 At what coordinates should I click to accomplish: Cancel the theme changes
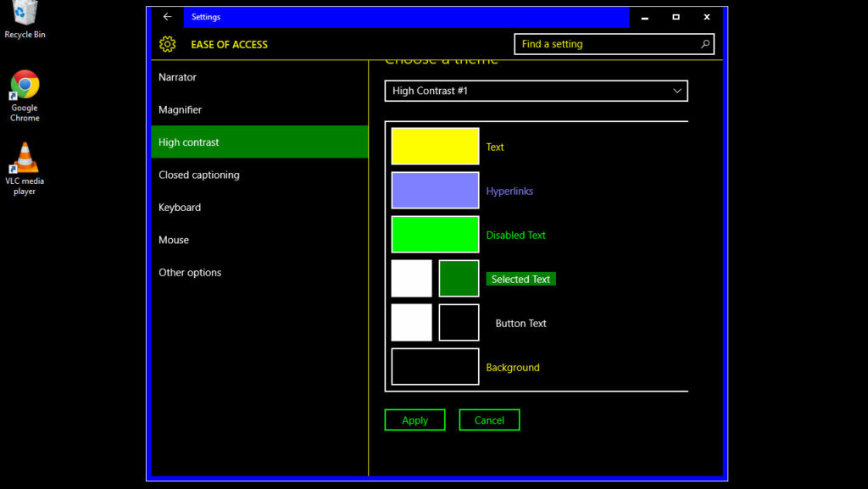pyautogui.click(x=489, y=420)
